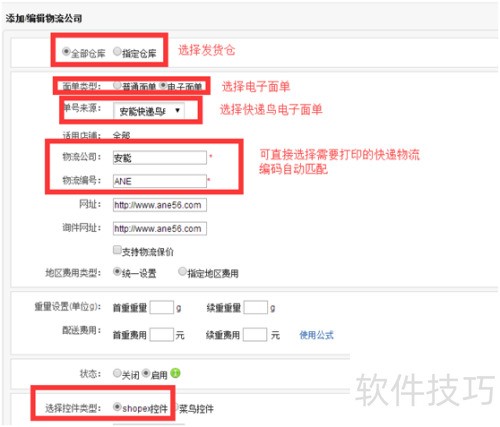Click the 询件网址 input field
This screenshot has width=500, height=427.
(160, 229)
